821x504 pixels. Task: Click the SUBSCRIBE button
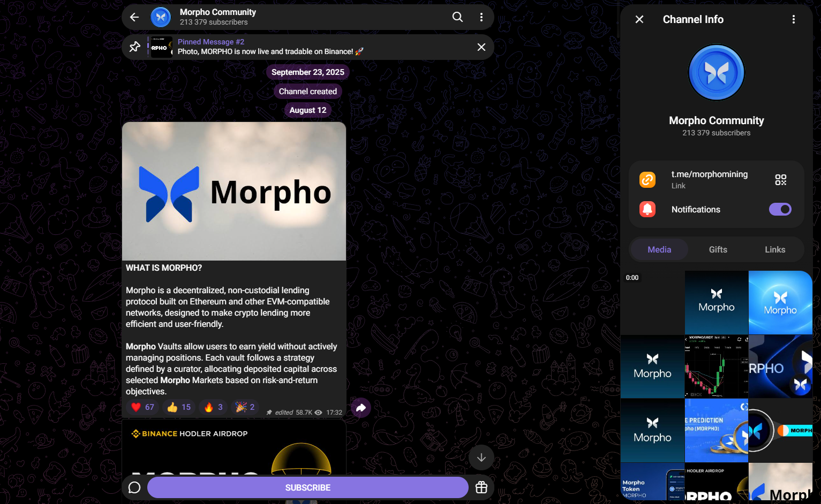[308, 487]
